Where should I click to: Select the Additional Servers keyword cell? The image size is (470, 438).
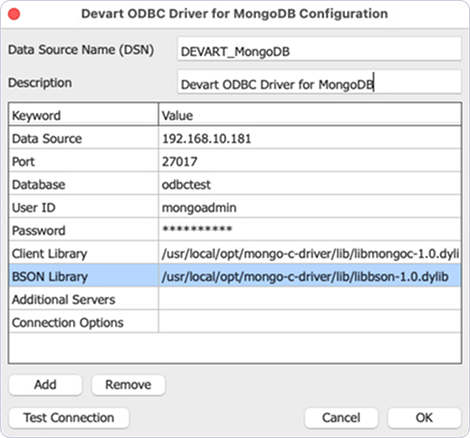click(x=84, y=299)
